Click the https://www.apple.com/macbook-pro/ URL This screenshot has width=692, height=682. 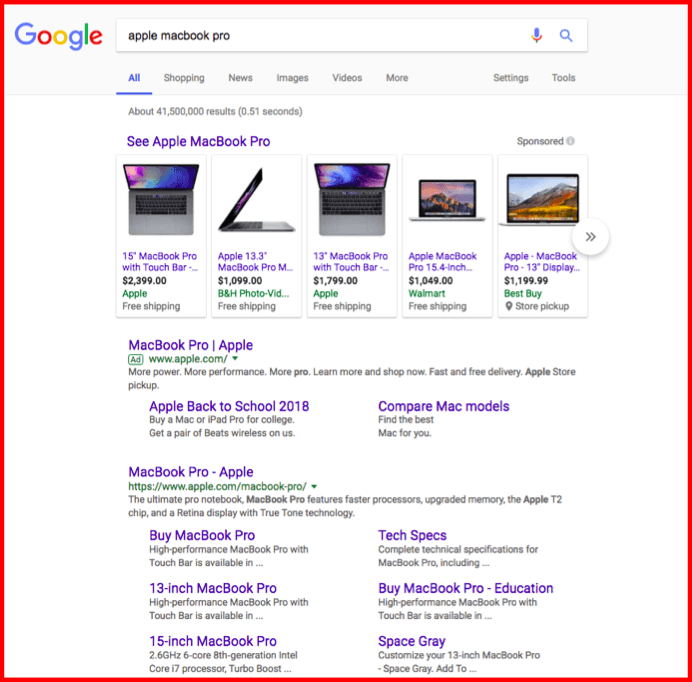click(217, 486)
